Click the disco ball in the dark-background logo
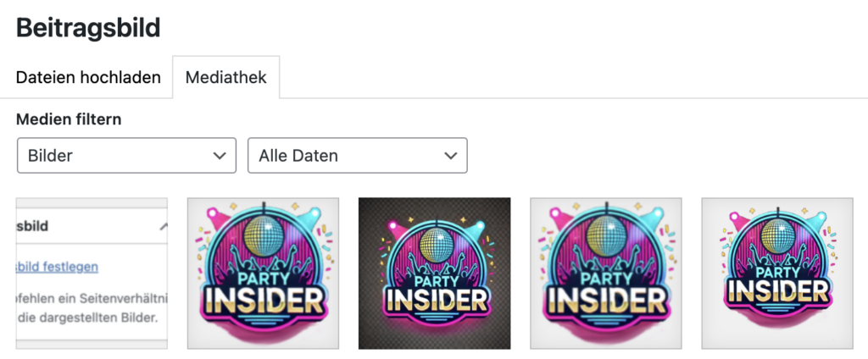Image resolution: width=868 pixels, height=359 pixels. click(435, 232)
